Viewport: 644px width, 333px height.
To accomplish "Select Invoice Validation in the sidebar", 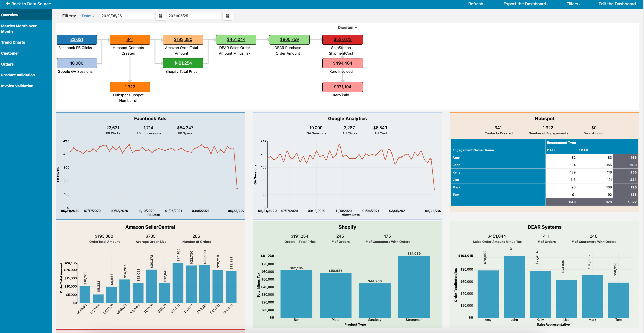I will point(17,86).
